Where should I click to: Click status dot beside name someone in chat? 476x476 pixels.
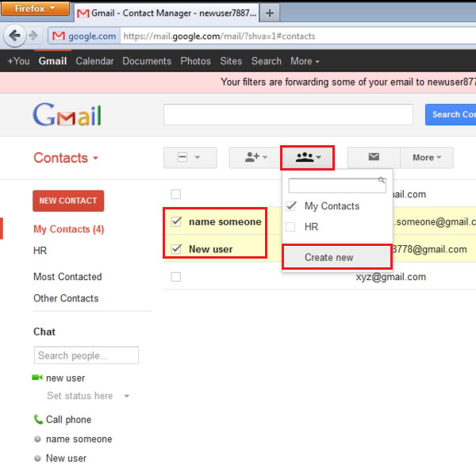[37, 439]
